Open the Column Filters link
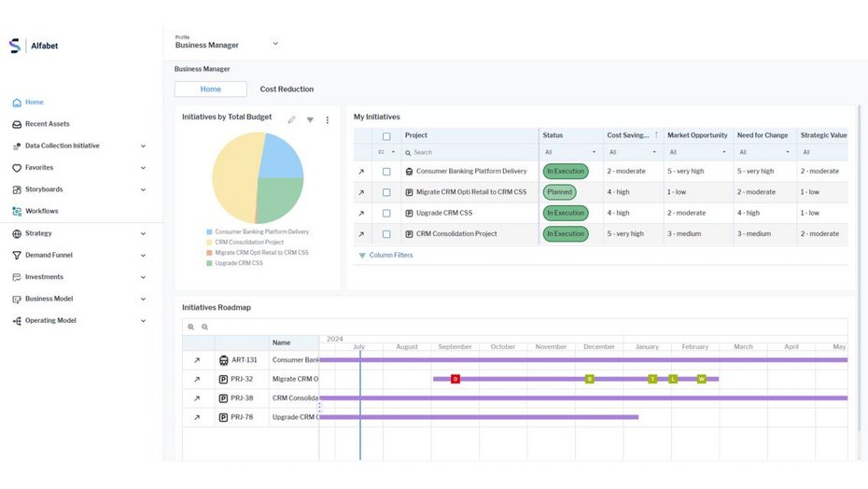Image resolution: width=868 pixels, height=489 pixels. click(385, 256)
